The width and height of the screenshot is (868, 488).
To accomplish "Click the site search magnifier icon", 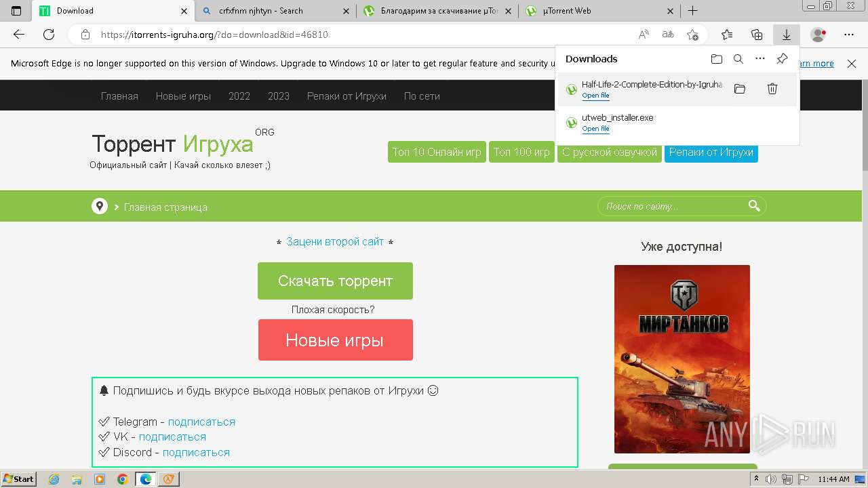I will point(754,206).
